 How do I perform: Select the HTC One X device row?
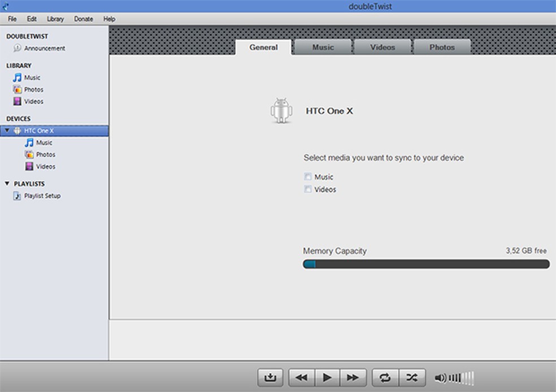[54, 131]
